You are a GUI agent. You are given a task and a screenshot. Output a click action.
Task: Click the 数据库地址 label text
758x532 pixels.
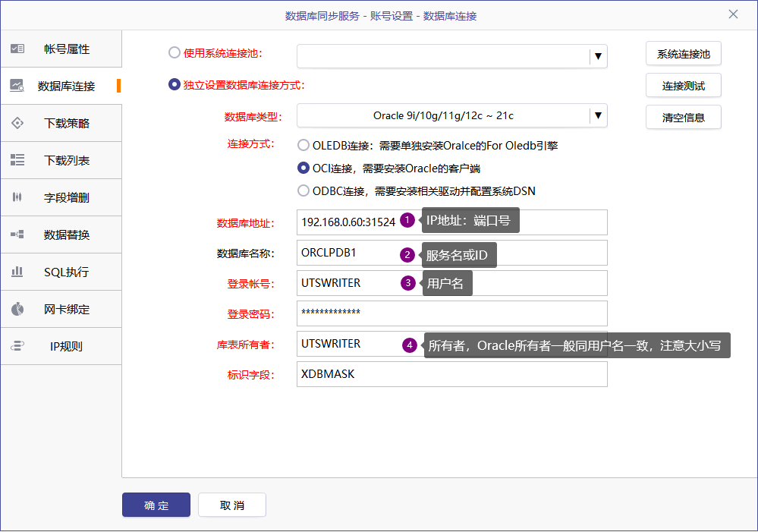246,223
